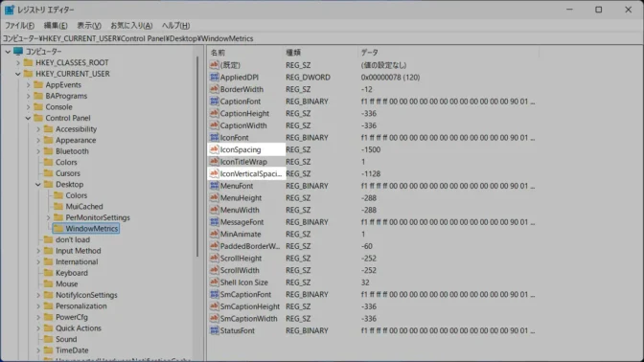Viewport: 644px width, 362px height.
Task: Collapse the コンピューター root node
Action: [8, 52]
